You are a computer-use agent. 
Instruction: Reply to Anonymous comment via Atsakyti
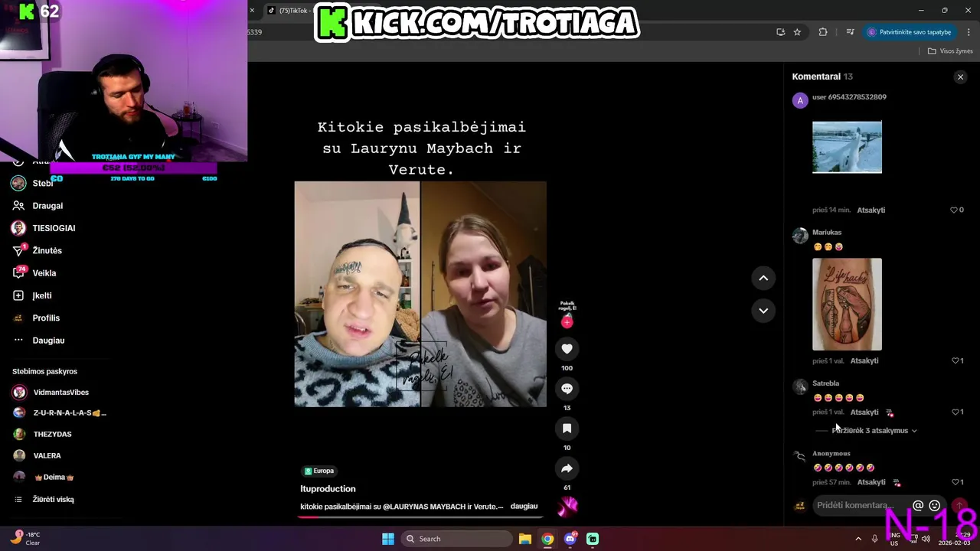(871, 483)
